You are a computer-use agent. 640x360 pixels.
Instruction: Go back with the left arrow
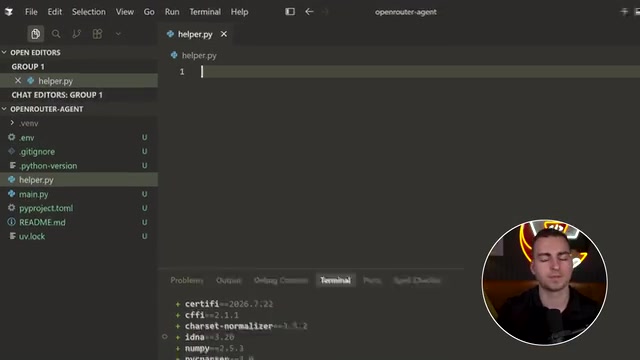point(309,11)
